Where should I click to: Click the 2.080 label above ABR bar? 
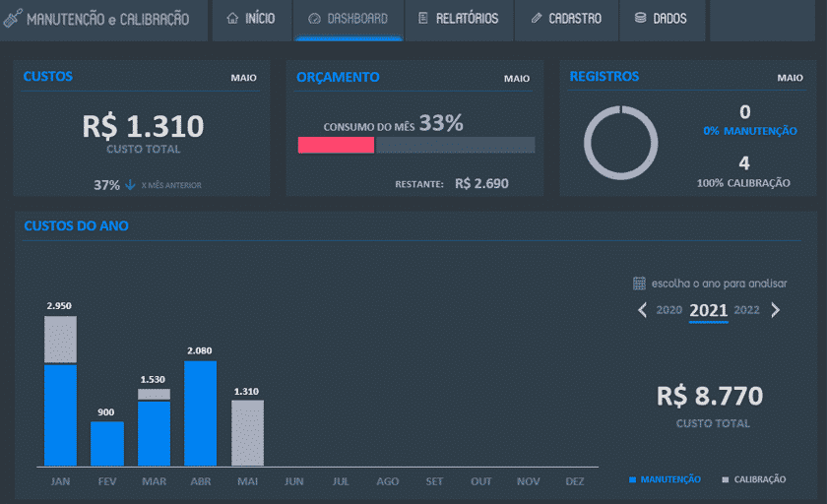[x=199, y=350]
